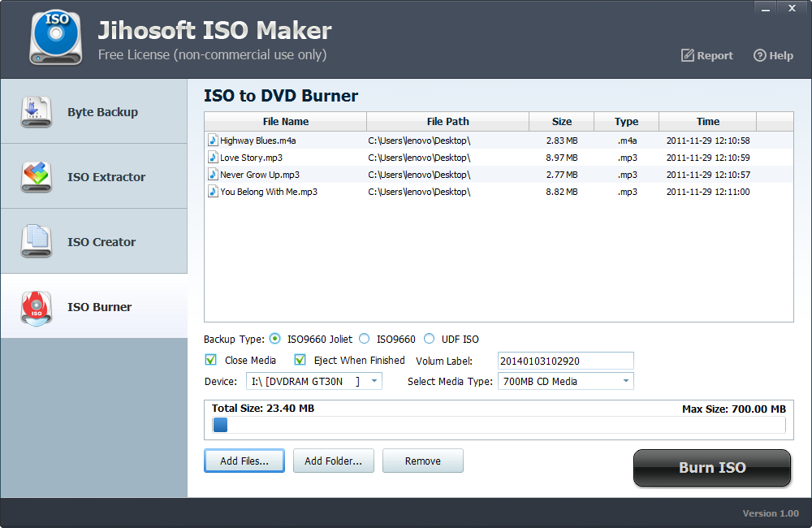Image resolution: width=812 pixels, height=528 pixels.
Task: Click the 8.82 MB size cell
Action: tap(562, 192)
